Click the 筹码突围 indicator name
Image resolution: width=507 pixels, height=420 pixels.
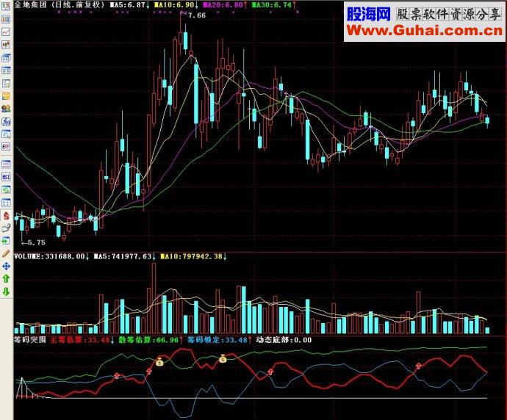29,340
